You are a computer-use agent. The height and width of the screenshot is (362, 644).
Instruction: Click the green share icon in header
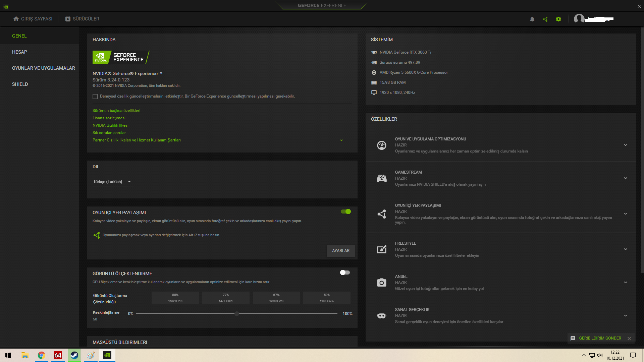coord(545,19)
